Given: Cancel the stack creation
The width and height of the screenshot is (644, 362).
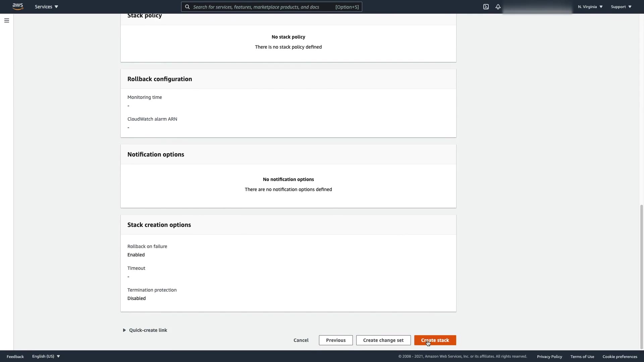Looking at the screenshot, I should pos(301,340).
